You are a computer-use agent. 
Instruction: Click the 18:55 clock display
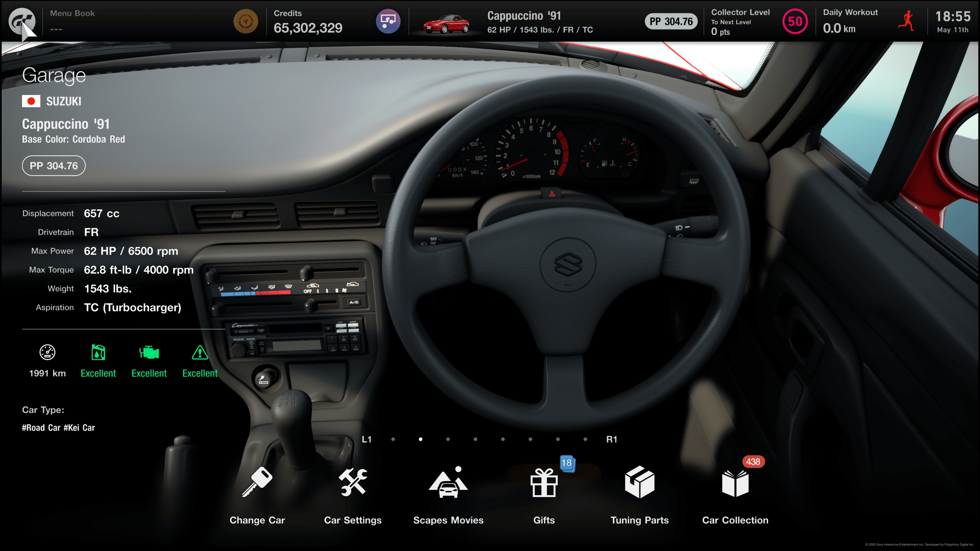click(x=953, y=16)
